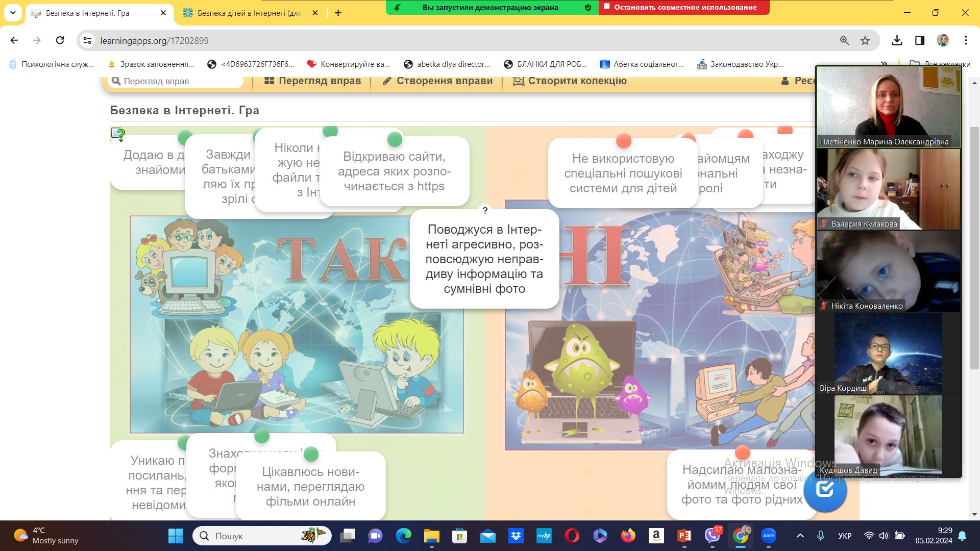Stop screen sharing with the red button

click(x=684, y=7)
